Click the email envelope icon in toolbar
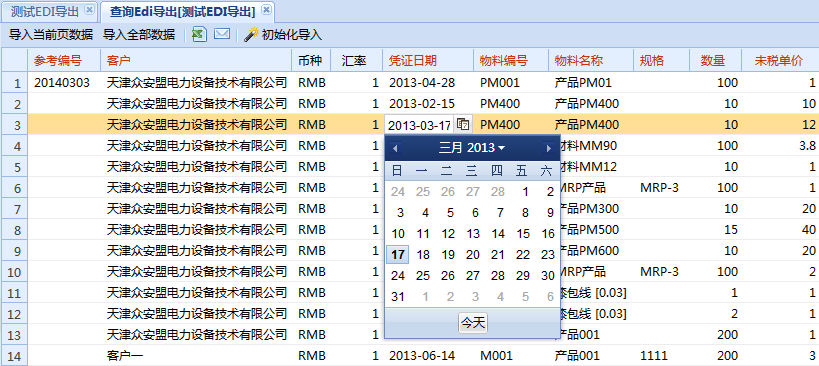 coord(222,35)
